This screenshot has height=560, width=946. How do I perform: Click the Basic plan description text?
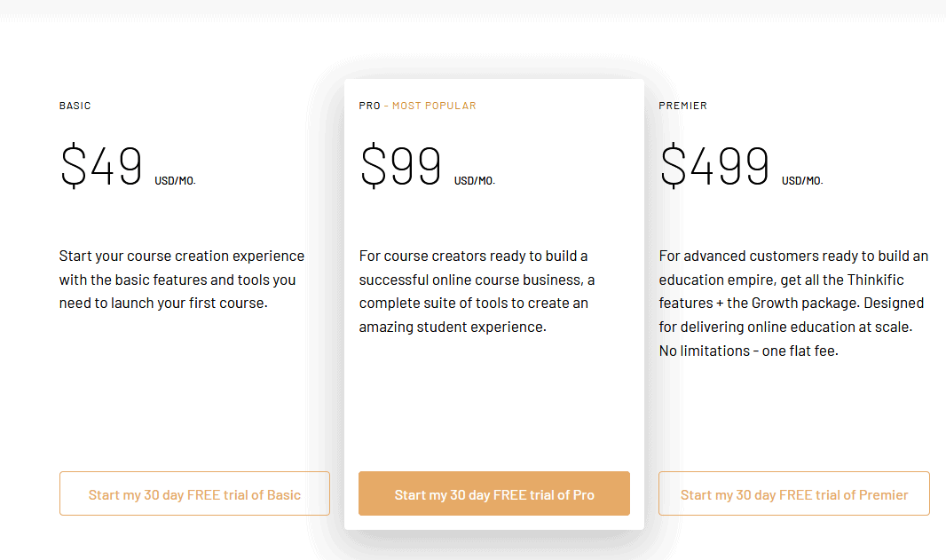pos(182,280)
